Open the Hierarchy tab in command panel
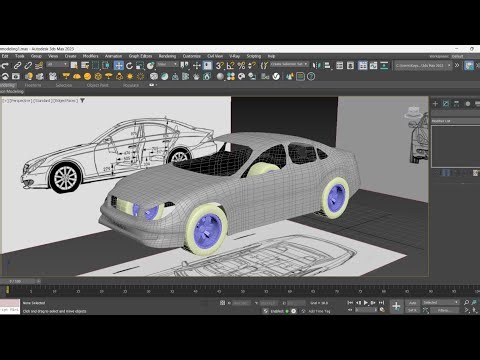The width and height of the screenshot is (480, 360). [457, 104]
